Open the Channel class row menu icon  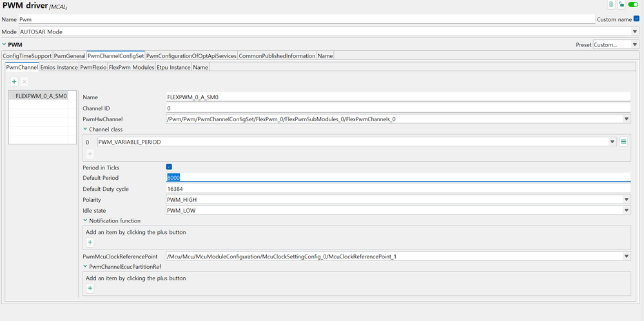point(623,142)
